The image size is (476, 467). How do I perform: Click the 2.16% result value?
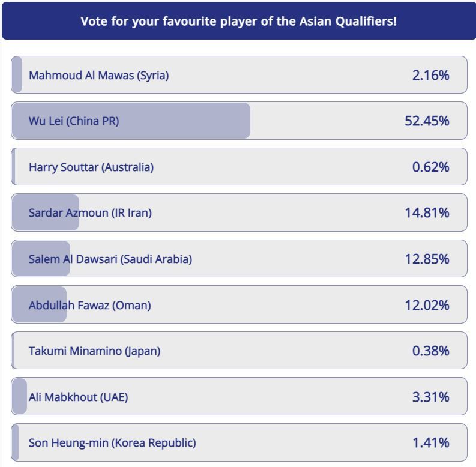tap(430, 75)
